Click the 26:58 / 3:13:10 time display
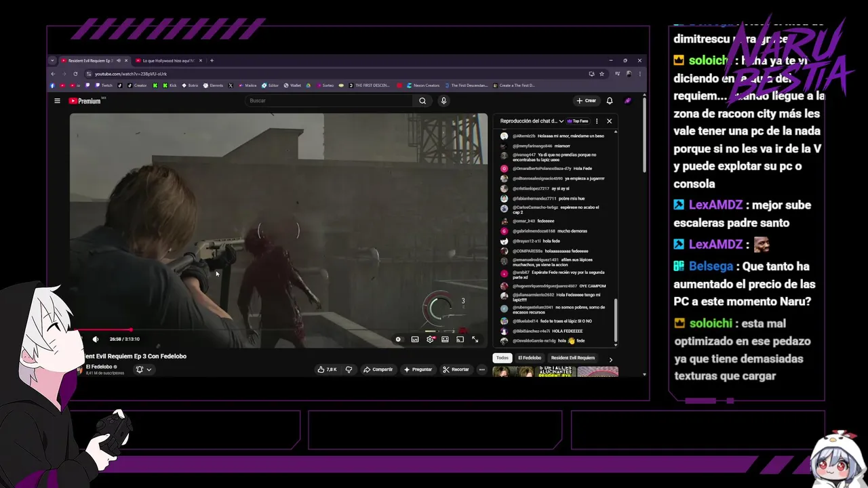 tap(125, 339)
